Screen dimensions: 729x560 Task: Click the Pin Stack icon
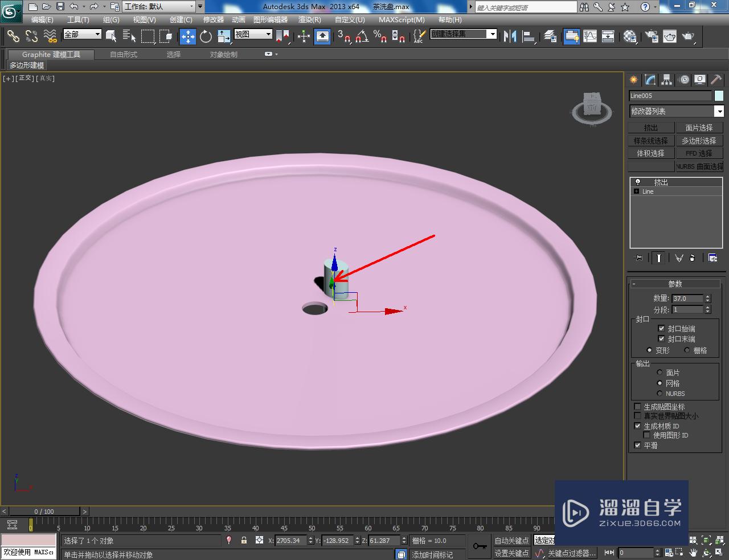pyautogui.click(x=638, y=258)
